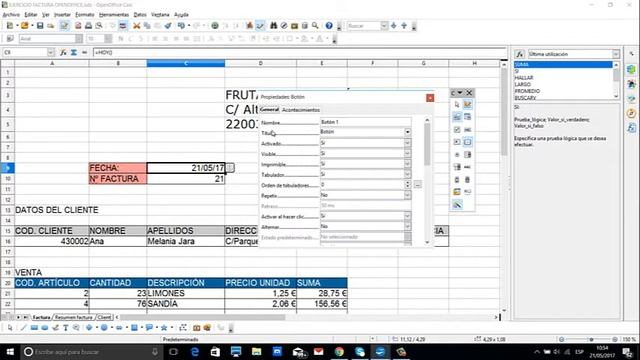Click the equals Function icon
Viewport: 640px width, 360px height.
point(84,53)
